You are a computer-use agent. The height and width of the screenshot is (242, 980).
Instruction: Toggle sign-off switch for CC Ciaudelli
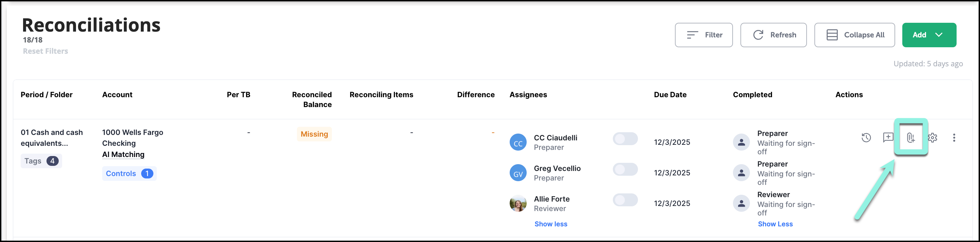tap(625, 139)
